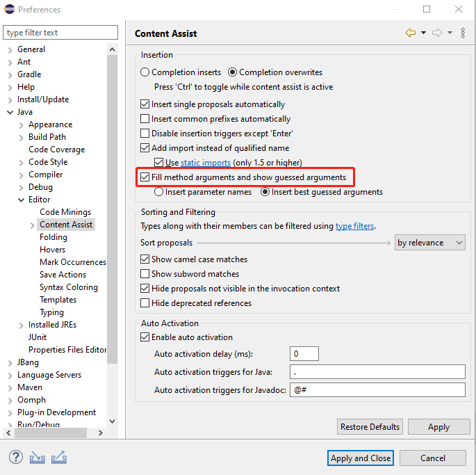Click the forward navigation arrow icon

(x=437, y=33)
